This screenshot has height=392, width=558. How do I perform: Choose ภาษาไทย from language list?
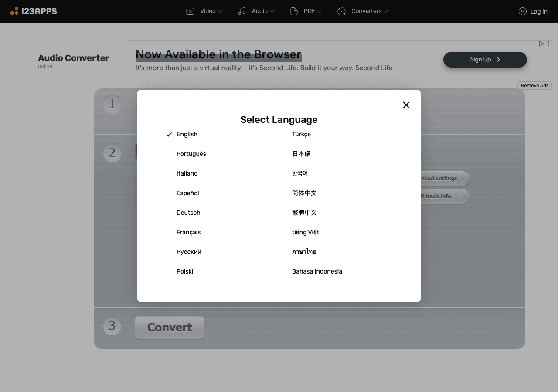[304, 252]
